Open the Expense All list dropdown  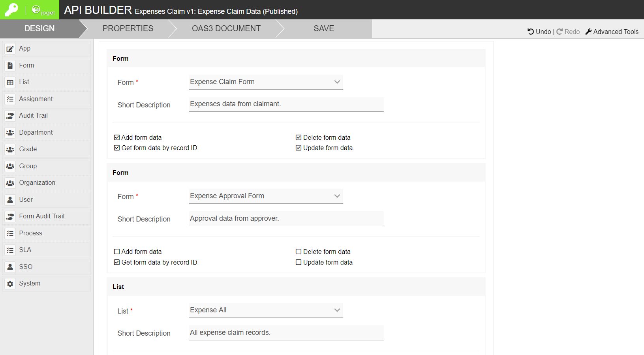[x=266, y=310]
